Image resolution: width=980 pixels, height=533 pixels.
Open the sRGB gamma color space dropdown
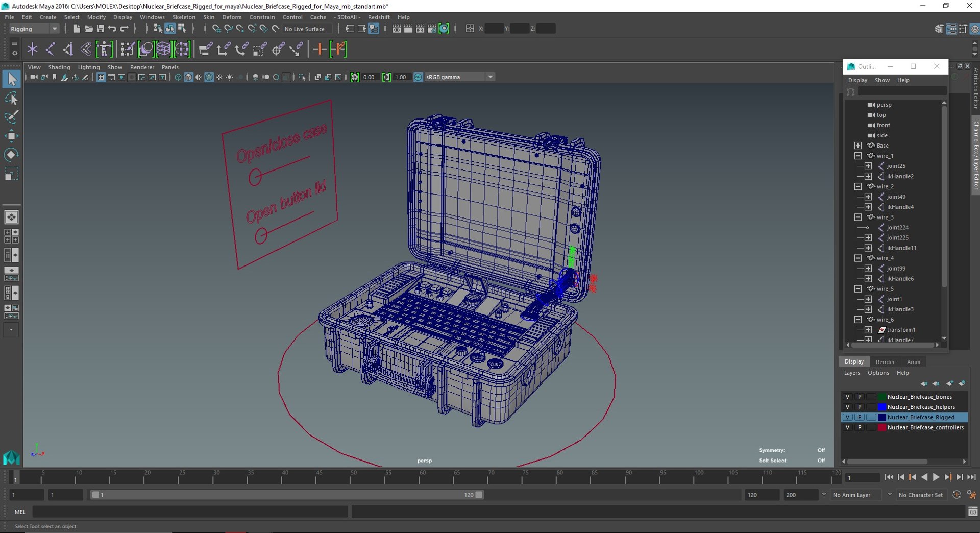[x=459, y=77]
